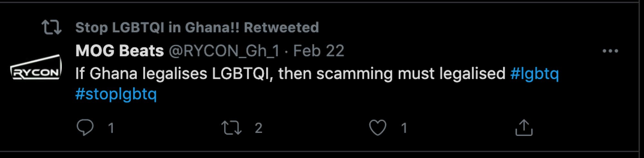Image resolution: width=644 pixels, height=158 pixels.
Task: Like the tweet with the heart icon
Action: (x=377, y=127)
